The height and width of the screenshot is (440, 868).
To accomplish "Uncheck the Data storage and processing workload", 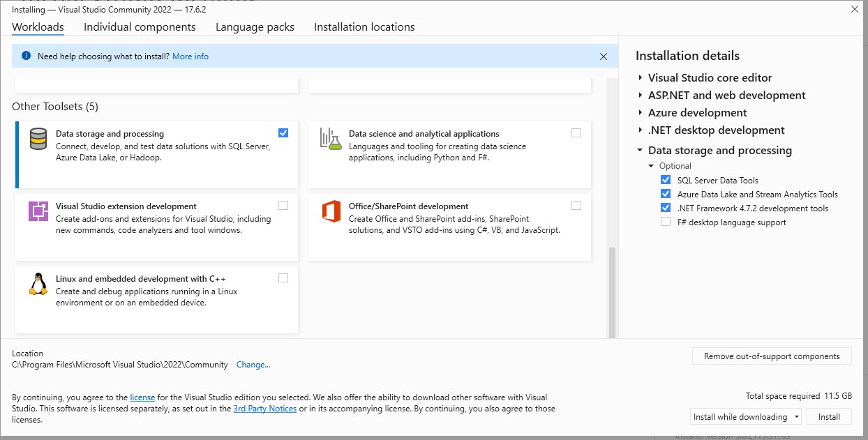I will tap(283, 133).
